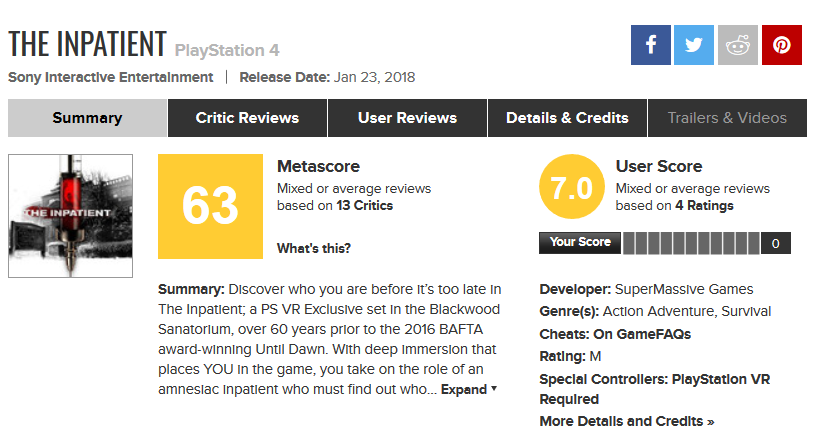Pin this page on Pinterest
Image resolution: width=814 pixels, height=437 pixels.
782,45
